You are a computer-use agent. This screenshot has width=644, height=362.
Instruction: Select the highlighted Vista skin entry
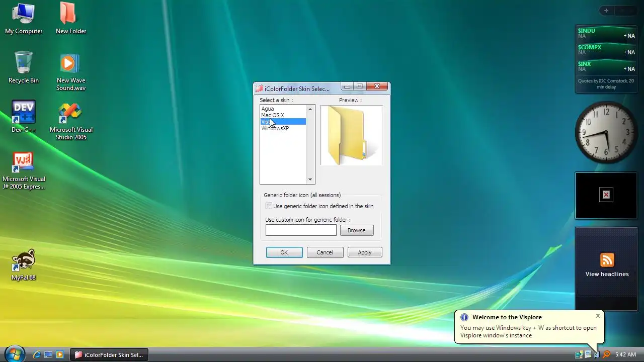coord(283,122)
